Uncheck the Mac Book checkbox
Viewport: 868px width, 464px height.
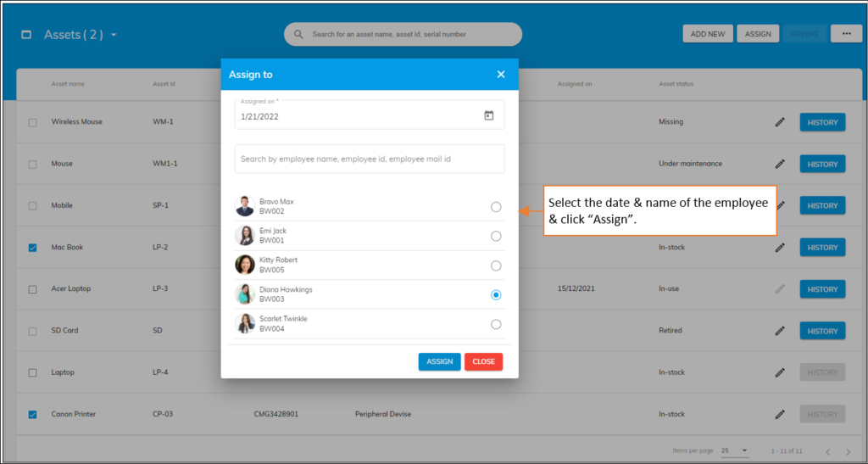point(32,248)
